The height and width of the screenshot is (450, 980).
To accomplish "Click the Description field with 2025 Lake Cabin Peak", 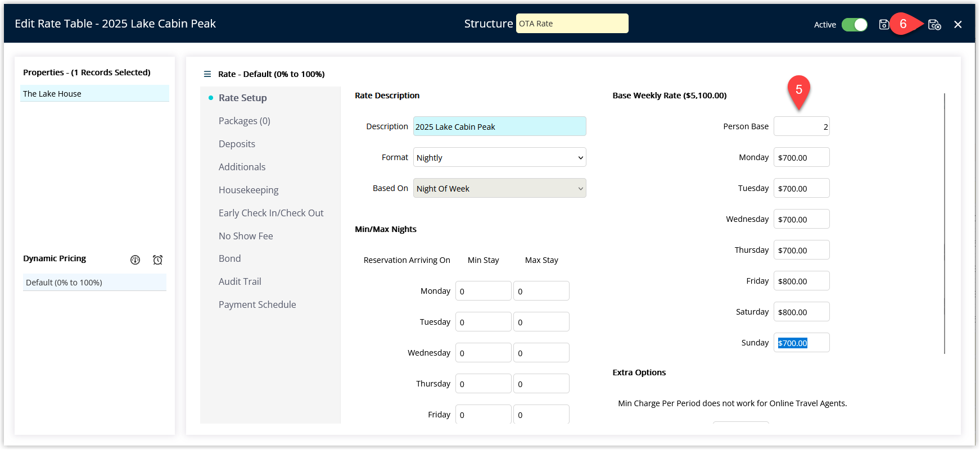I will [x=500, y=126].
